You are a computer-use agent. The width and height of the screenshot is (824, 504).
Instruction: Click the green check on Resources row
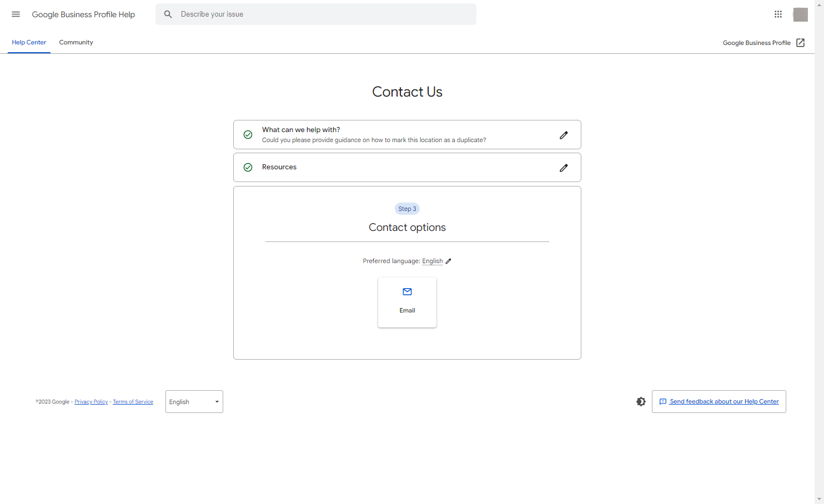248,168
